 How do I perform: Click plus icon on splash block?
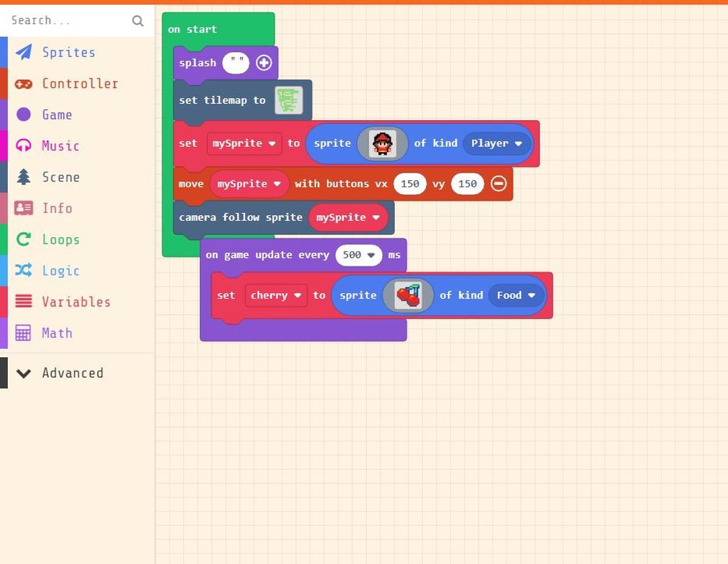click(264, 63)
